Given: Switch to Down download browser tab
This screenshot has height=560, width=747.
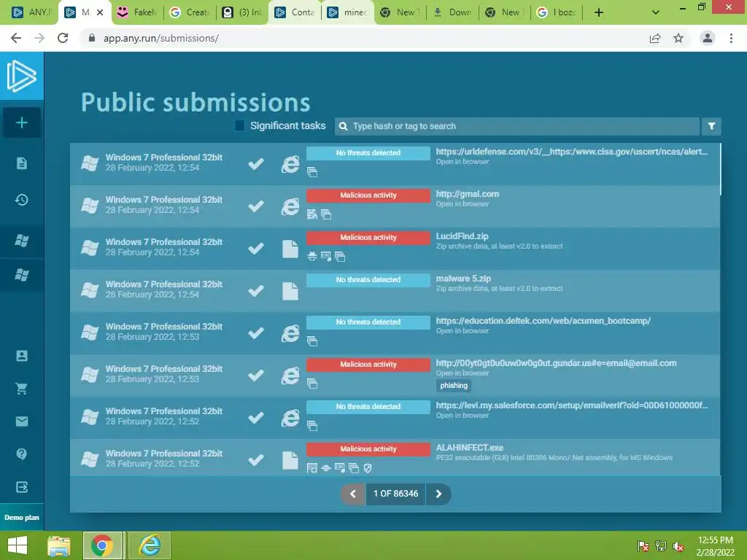Looking at the screenshot, I should tap(452, 12).
